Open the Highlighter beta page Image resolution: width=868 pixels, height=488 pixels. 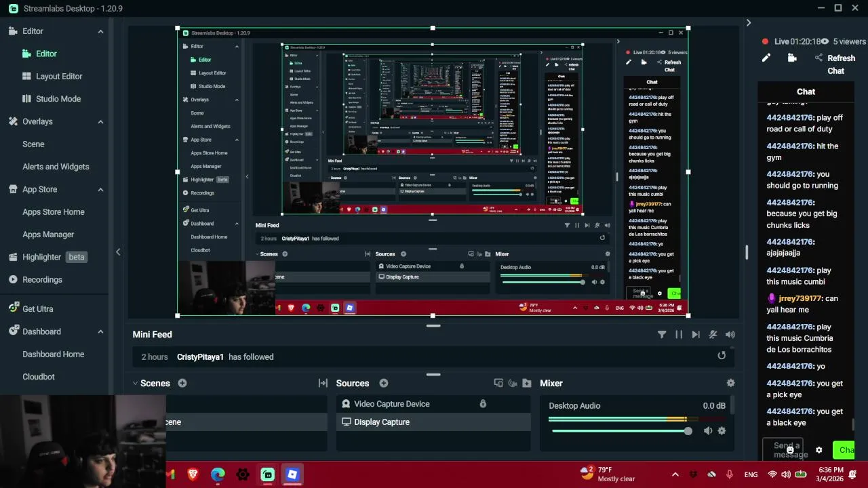(47, 257)
